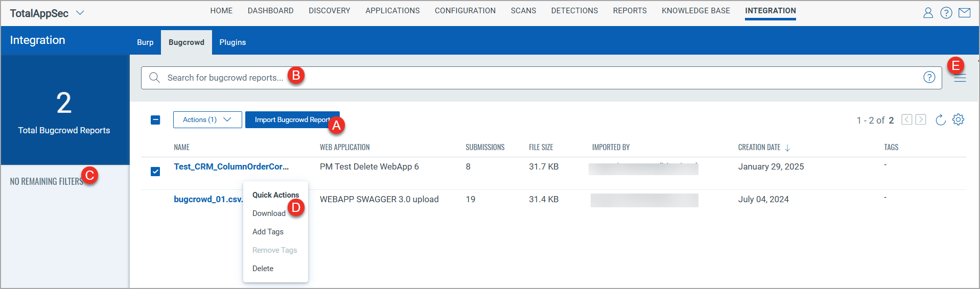Open the SCANS menu

523,11
